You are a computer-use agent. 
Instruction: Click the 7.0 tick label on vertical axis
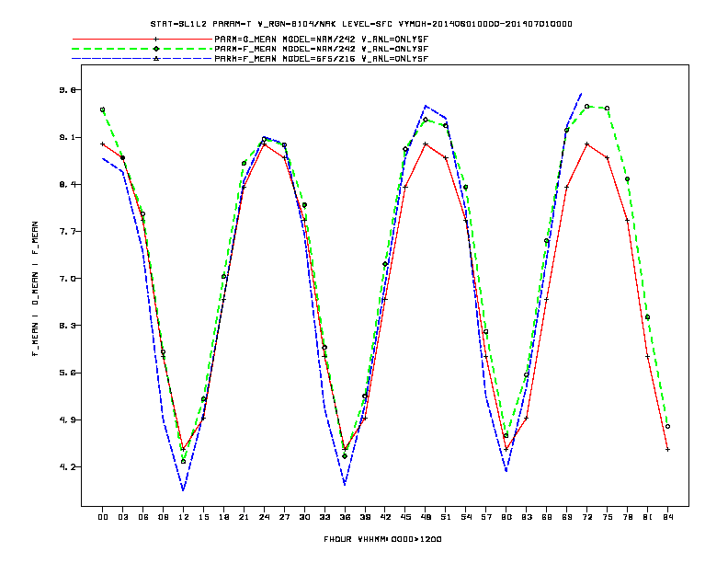click(67, 279)
